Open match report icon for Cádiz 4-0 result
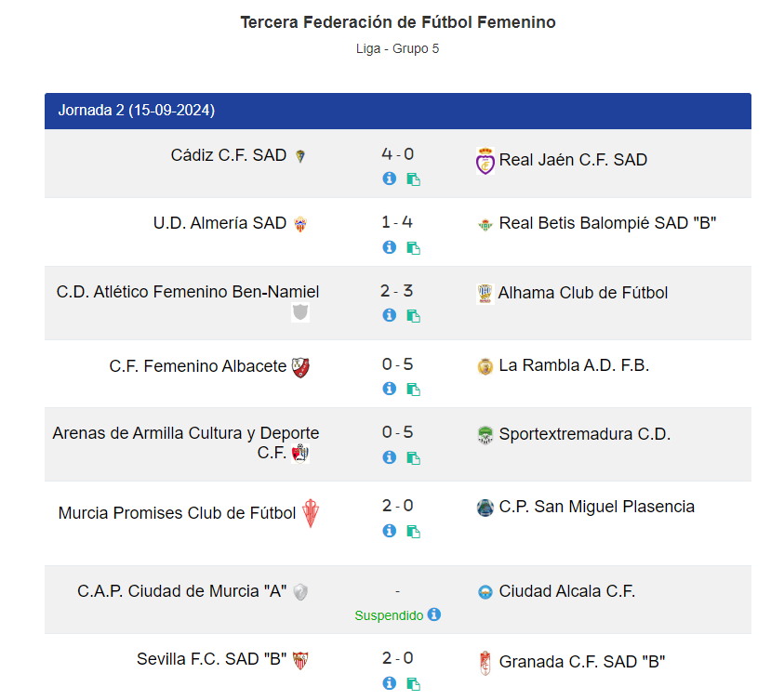Screen dimensions: 784x700 [413, 179]
